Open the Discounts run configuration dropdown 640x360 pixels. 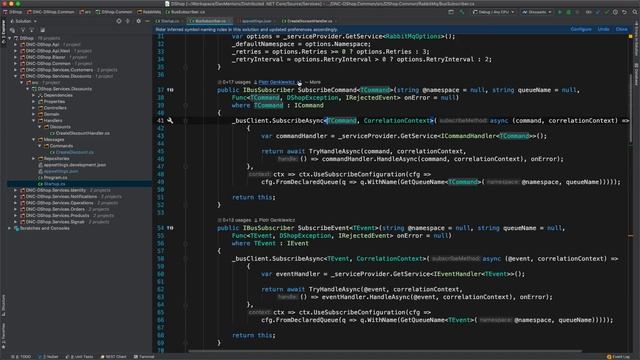[x=537, y=12]
